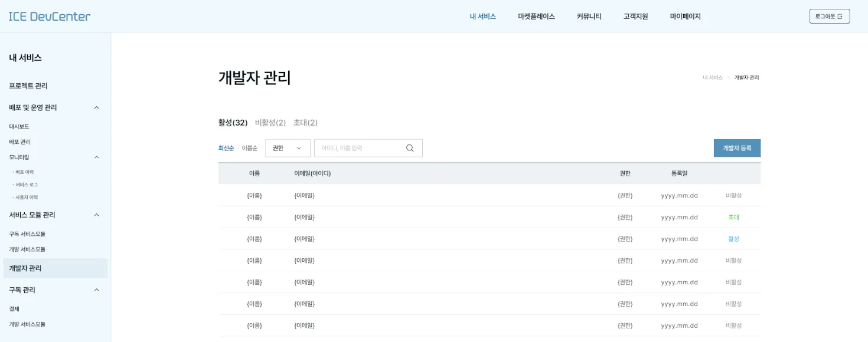Screen dimensions: 868x342
Task: Click the blue 활성 status link
Action: coord(733,239)
